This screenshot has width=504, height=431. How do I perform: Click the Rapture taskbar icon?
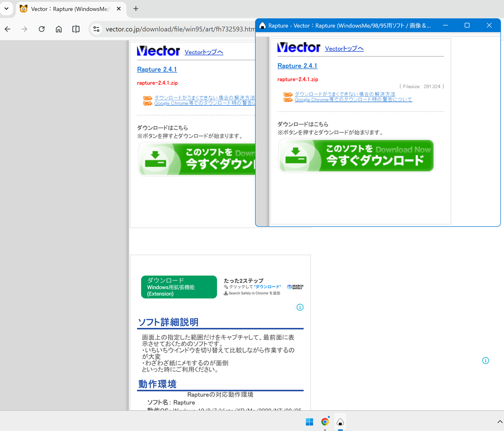pos(340,422)
